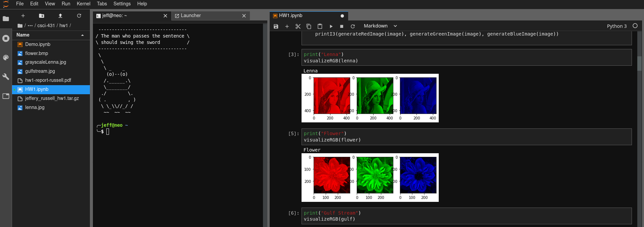Cut the selected cell with scissors icon
The image size is (644, 227).
pos(298,26)
